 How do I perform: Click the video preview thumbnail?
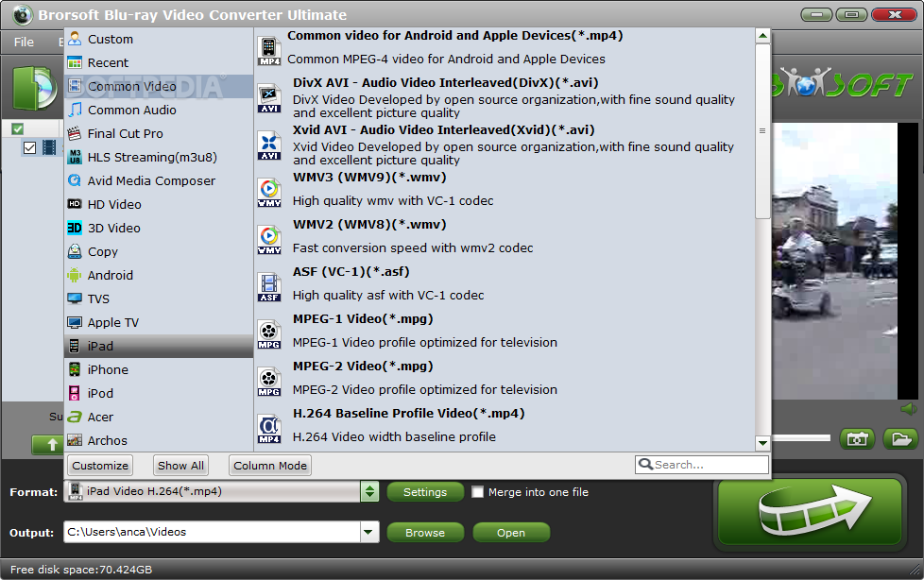pos(834,261)
